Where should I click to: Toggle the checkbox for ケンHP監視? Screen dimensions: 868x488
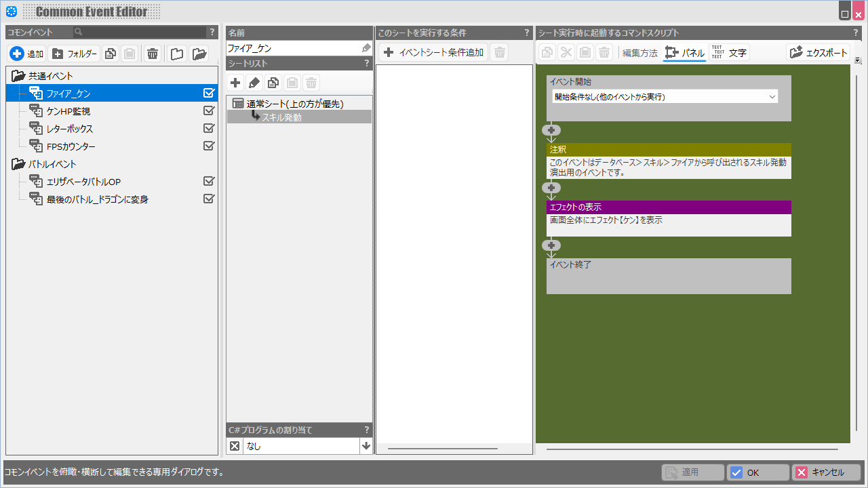(x=209, y=111)
